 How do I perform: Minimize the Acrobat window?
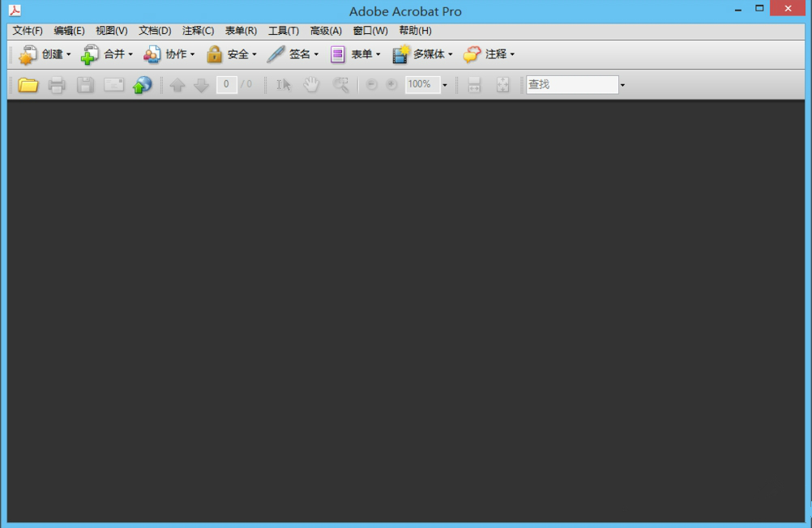click(738, 10)
